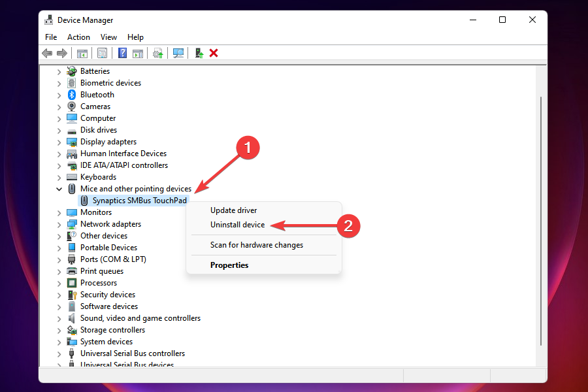The height and width of the screenshot is (392, 588).
Task: Choose Update driver from context menu
Action: click(264, 210)
